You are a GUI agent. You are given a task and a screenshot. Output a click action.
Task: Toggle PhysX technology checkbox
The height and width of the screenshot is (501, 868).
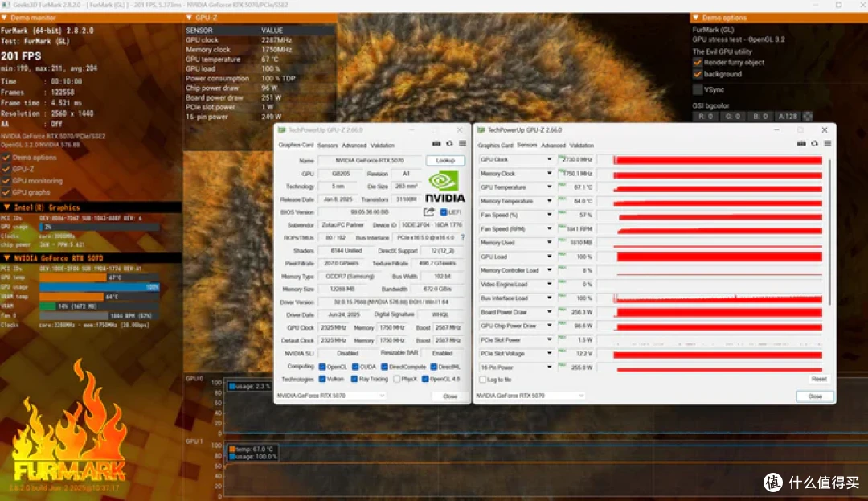coord(397,380)
